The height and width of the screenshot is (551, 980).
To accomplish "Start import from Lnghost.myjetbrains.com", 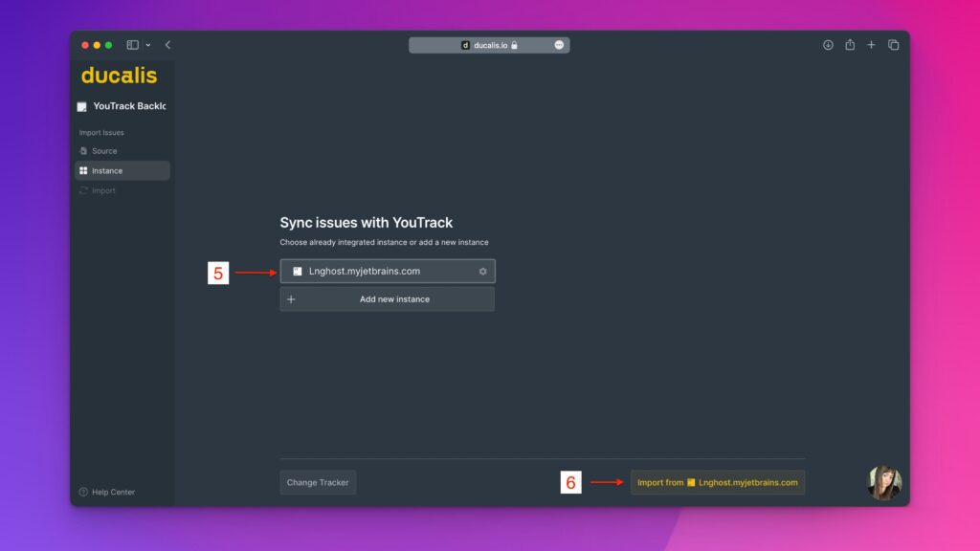I will [717, 482].
